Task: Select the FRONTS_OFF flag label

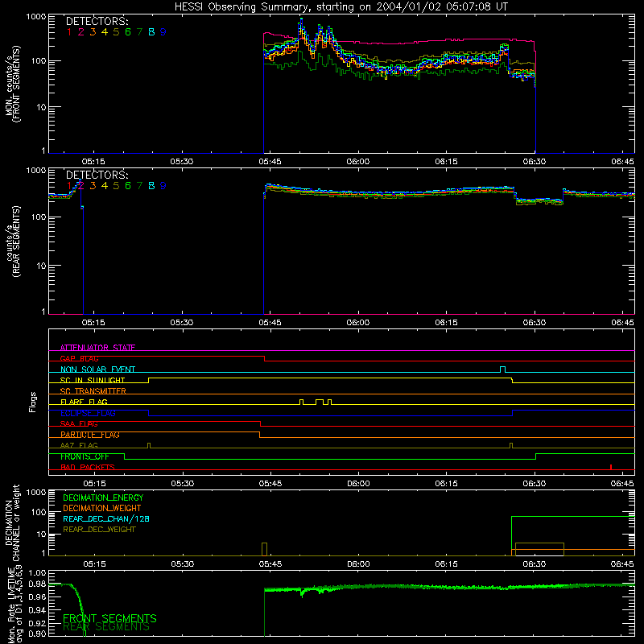Action: tap(85, 456)
